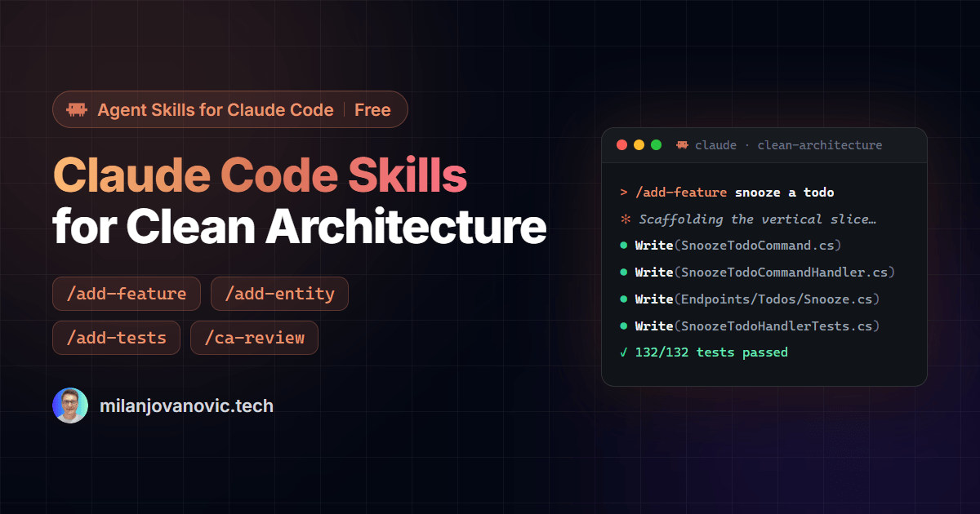Click the red close dot in the terminal window

tap(621, 145)
